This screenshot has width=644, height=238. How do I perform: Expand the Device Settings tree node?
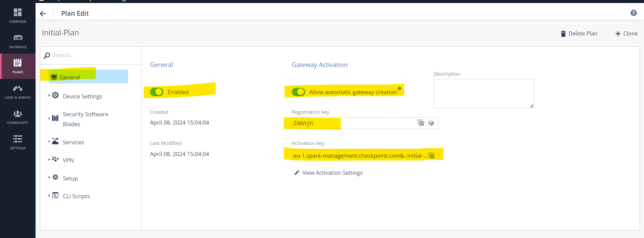[x=49, y=96]
